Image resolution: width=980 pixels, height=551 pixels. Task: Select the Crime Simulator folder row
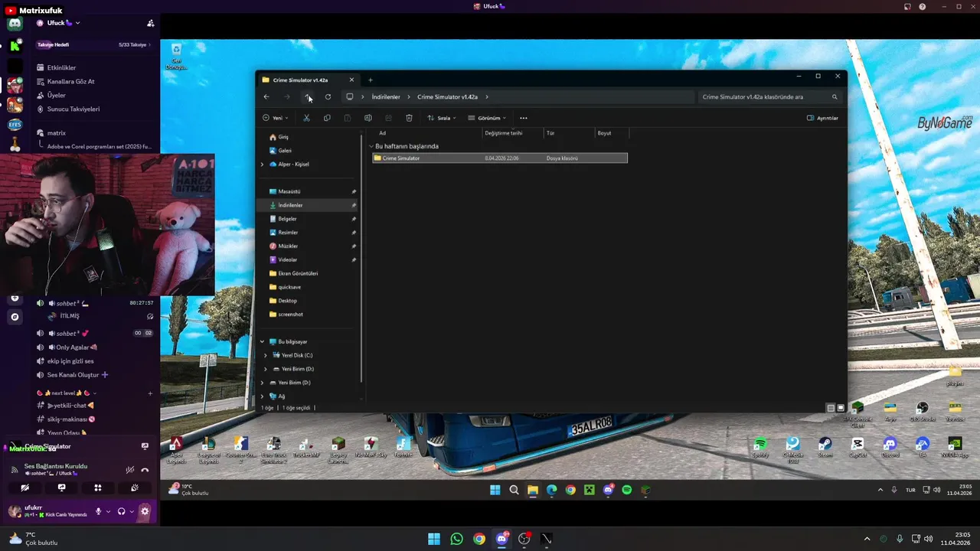coord(499,158)
